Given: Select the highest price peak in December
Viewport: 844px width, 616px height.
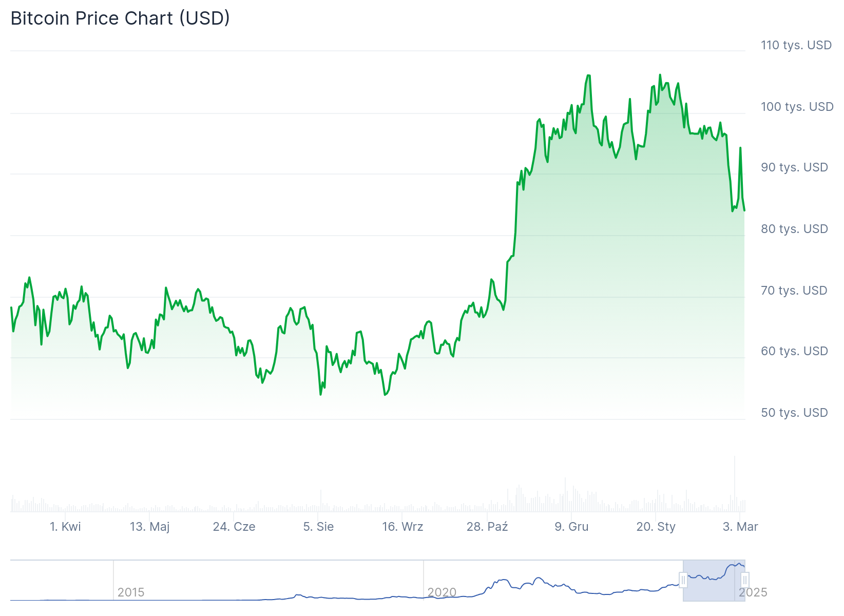Looking at the screenshot, I should 588,76.
